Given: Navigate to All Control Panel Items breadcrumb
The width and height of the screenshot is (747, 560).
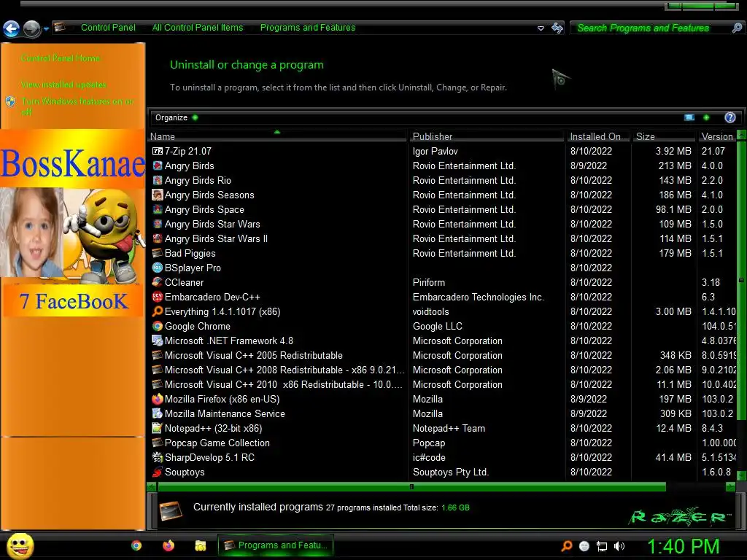Looking at the screenshot, I should (198, 28).
